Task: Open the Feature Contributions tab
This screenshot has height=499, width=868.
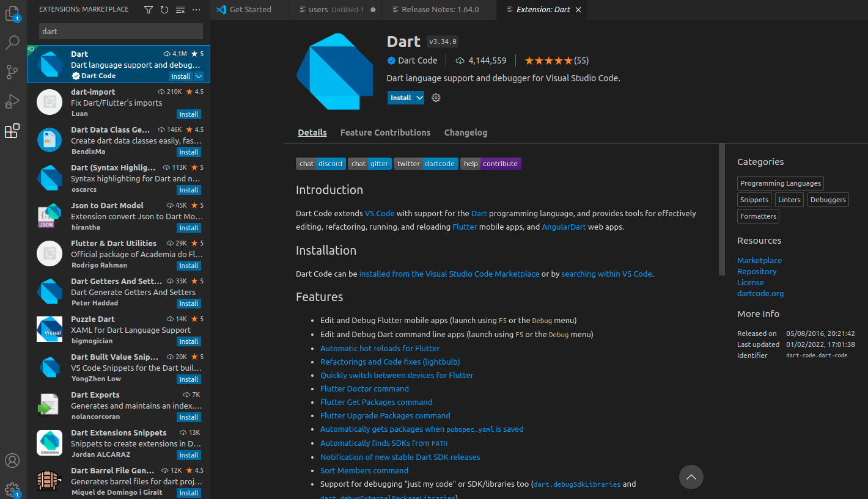Action: tap(385, 133)
